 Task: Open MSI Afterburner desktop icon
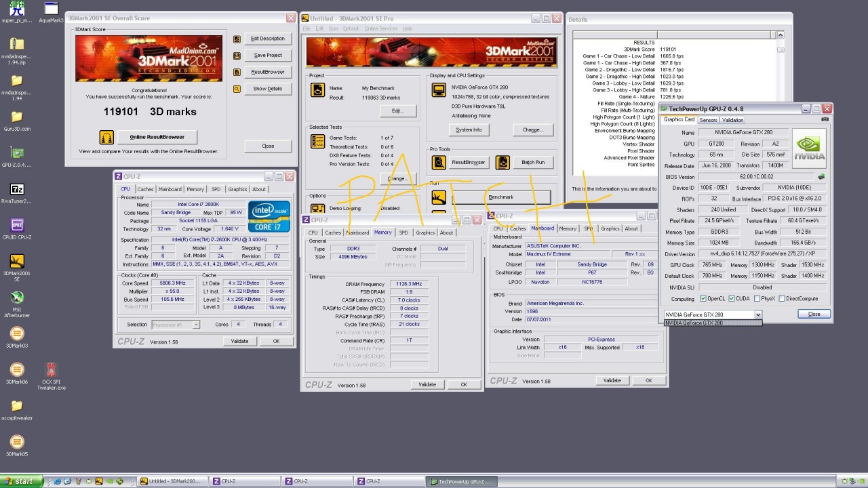(17, 298)
